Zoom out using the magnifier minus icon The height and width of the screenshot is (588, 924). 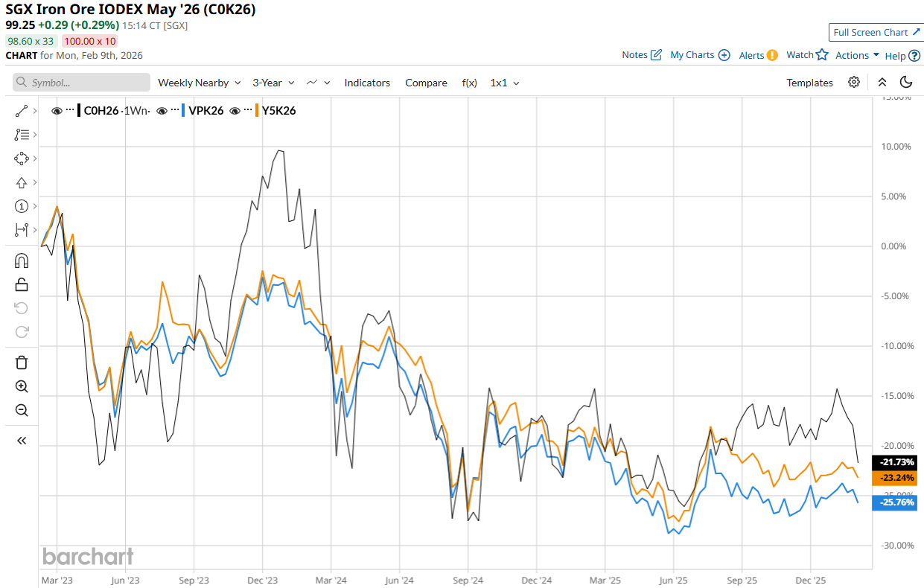click(21, 410)
